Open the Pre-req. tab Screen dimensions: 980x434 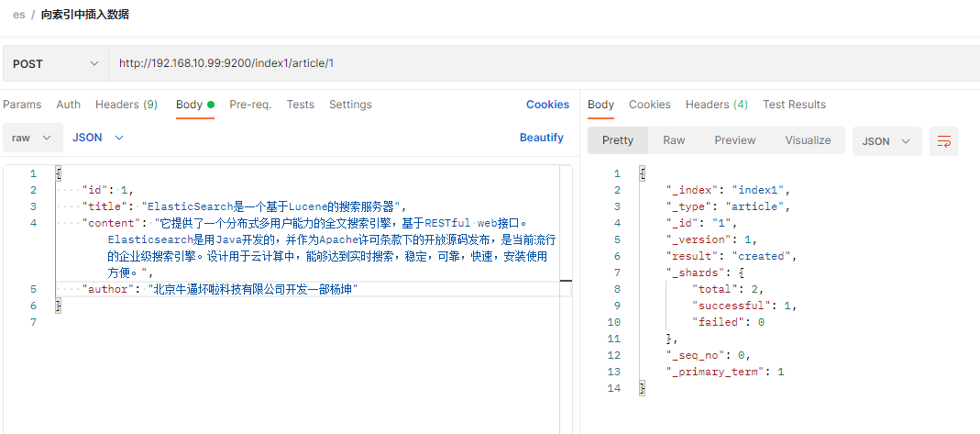click(250, 105)
